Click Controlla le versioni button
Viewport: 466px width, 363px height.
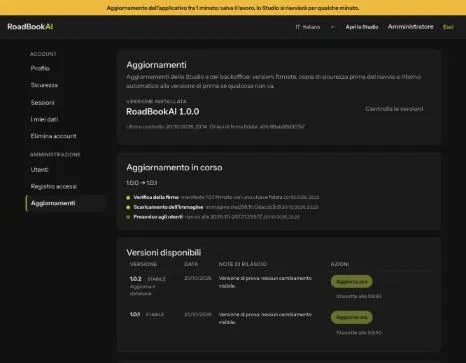pyautogui.click(x=394, y=109)
